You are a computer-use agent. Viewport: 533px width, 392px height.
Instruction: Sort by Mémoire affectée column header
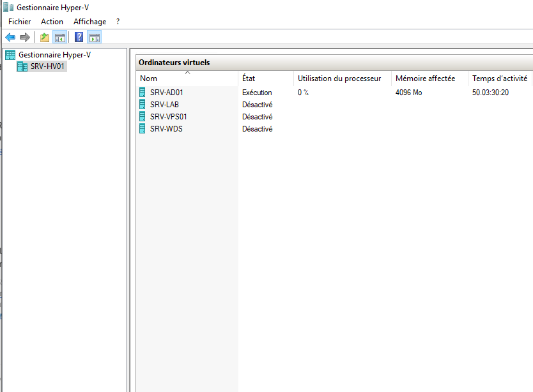tap(429, 79)
